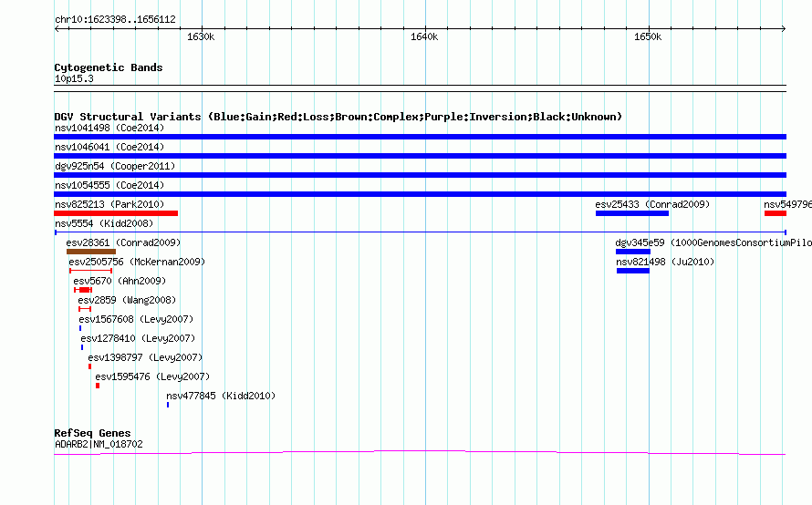Click the esv25433 (Conrad2009) blue bar
The image size is (812, 505).
point(631,213)
